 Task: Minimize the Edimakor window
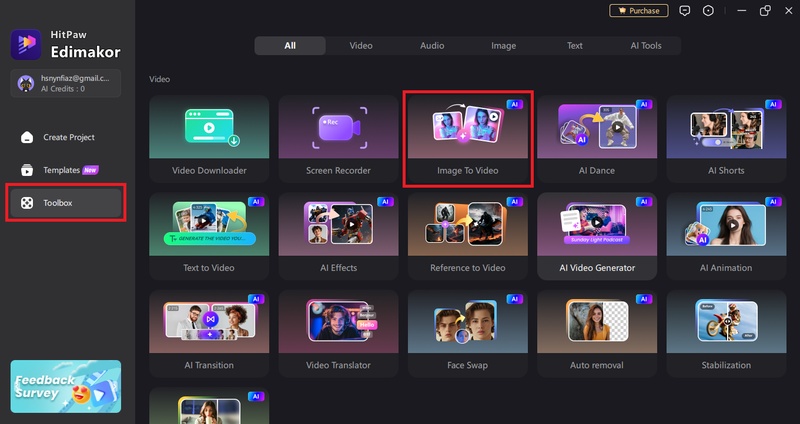[x=741, y=11]
